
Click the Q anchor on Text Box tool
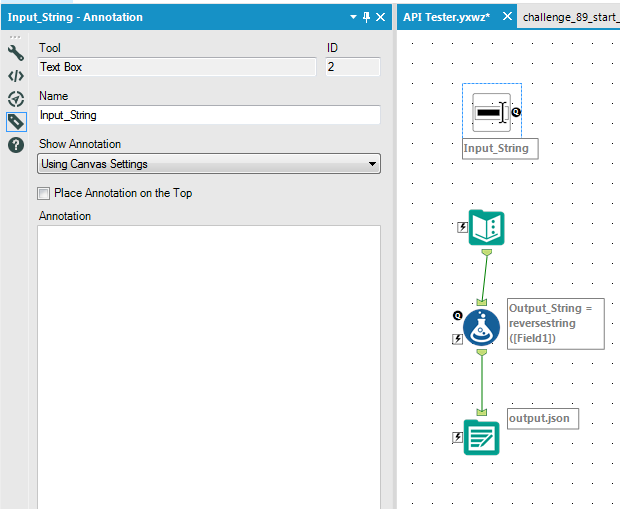(516, 112)
